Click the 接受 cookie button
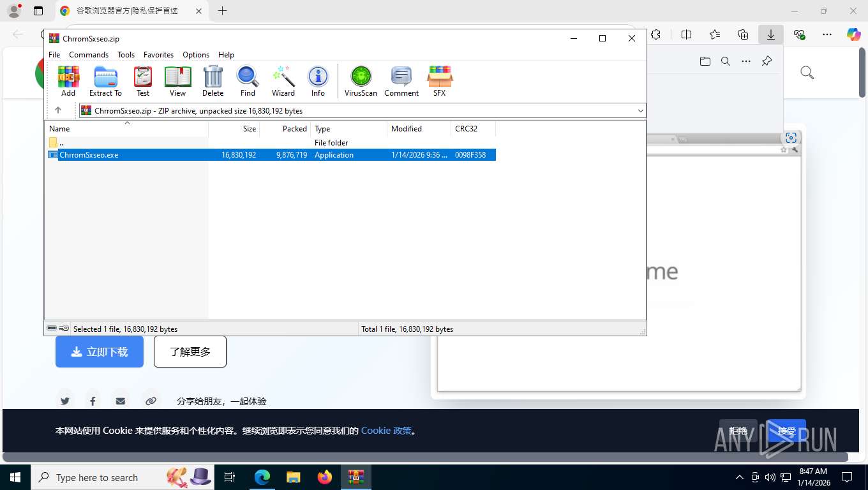Image resolution: width=868 pixels, height=490 pixels. point(786,431)
